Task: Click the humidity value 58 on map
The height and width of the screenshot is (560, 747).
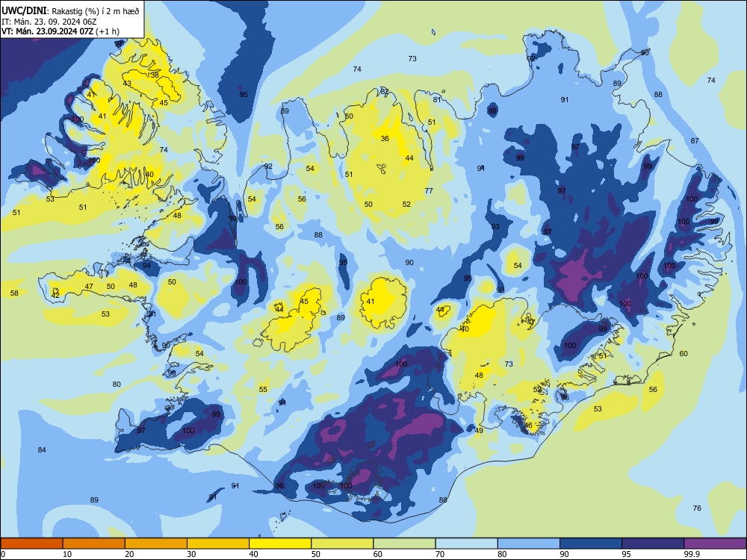Action: tap(14, 293)
